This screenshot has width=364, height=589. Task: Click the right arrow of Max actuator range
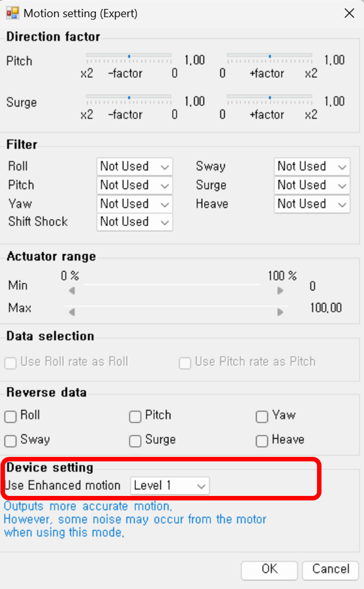(280, 312)
